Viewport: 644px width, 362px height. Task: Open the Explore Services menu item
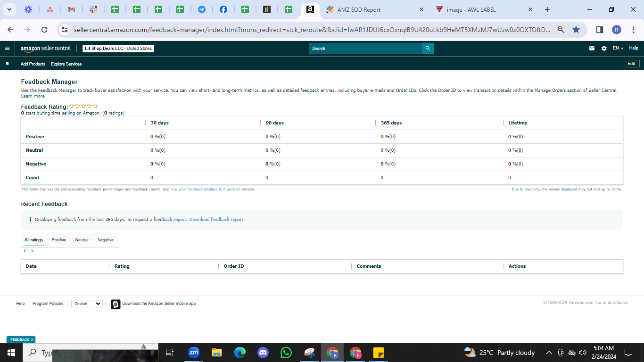tap(66, 64)
